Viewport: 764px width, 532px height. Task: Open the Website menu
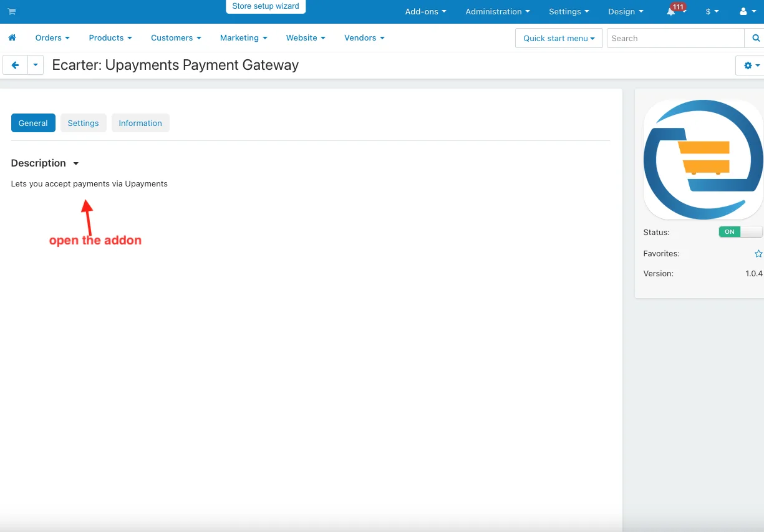tap(306, 37)
